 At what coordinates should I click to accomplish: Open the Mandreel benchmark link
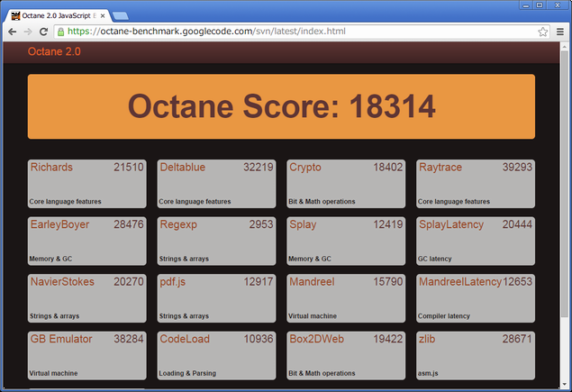[x=312, y=282]
